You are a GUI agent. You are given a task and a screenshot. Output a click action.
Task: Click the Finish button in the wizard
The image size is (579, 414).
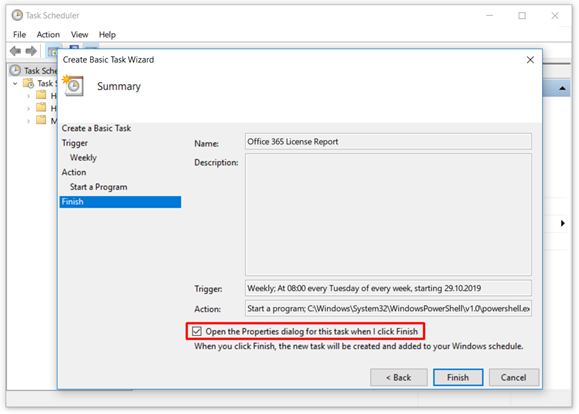click(x=458, y=377)
